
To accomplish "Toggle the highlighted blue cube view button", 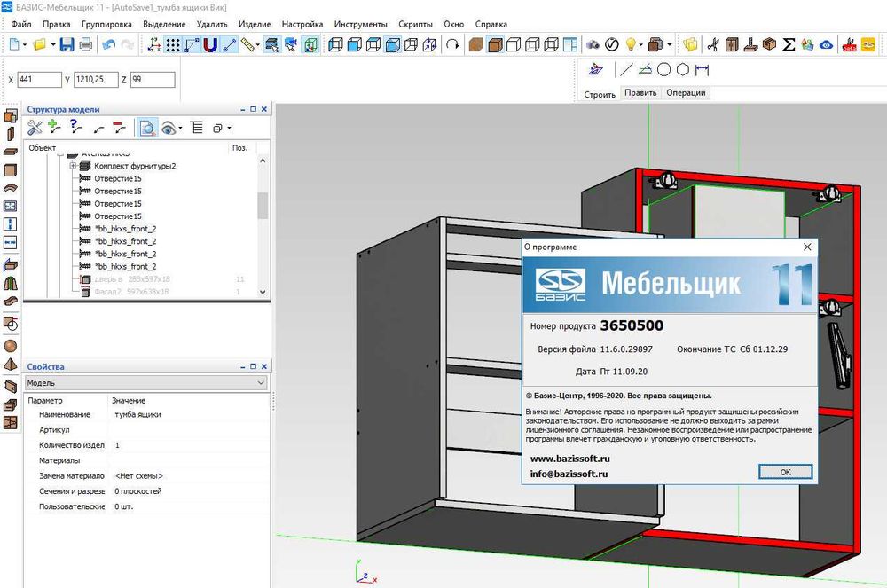I will [393, 44].
